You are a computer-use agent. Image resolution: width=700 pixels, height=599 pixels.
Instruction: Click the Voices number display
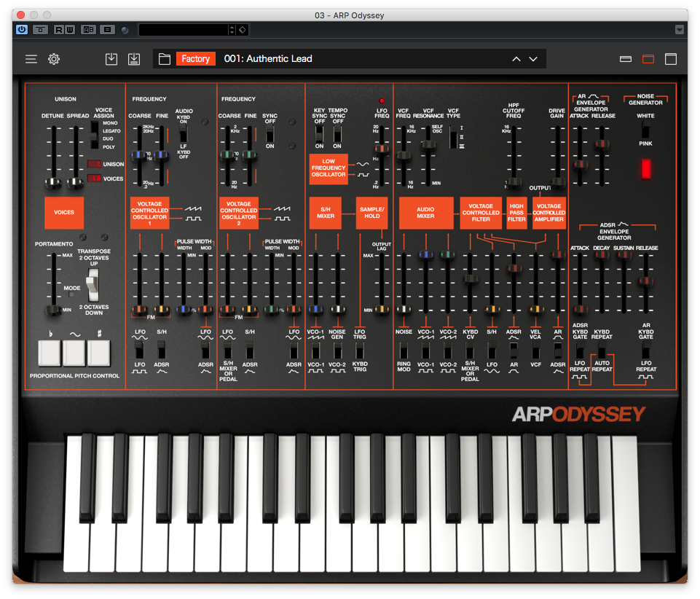[94, 179]
